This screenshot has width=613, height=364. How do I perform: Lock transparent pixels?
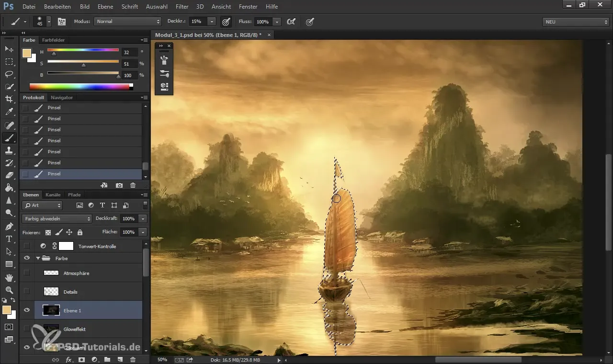[48, 232]
